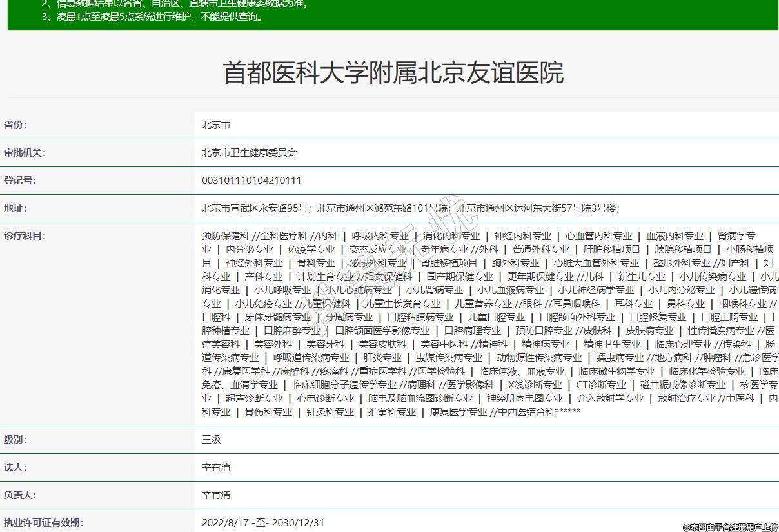Click the 诊疗科目 field label
779x532 pixels.
(25, 236)
